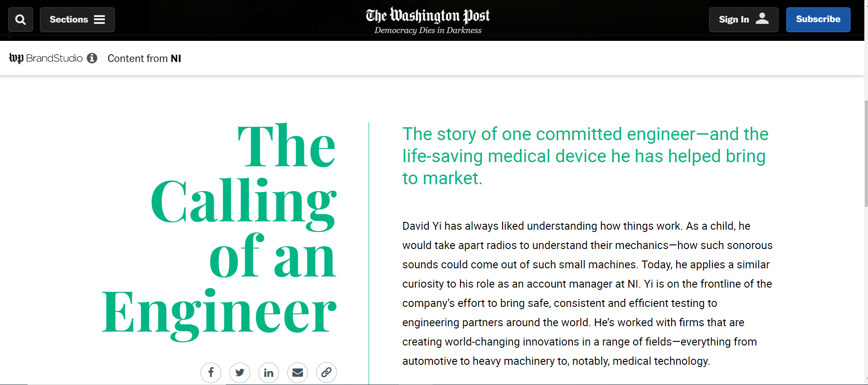The height and width of the screenshot is (385, 868).
Task: Click the blue Subscribe button
Action: point(818,20)
